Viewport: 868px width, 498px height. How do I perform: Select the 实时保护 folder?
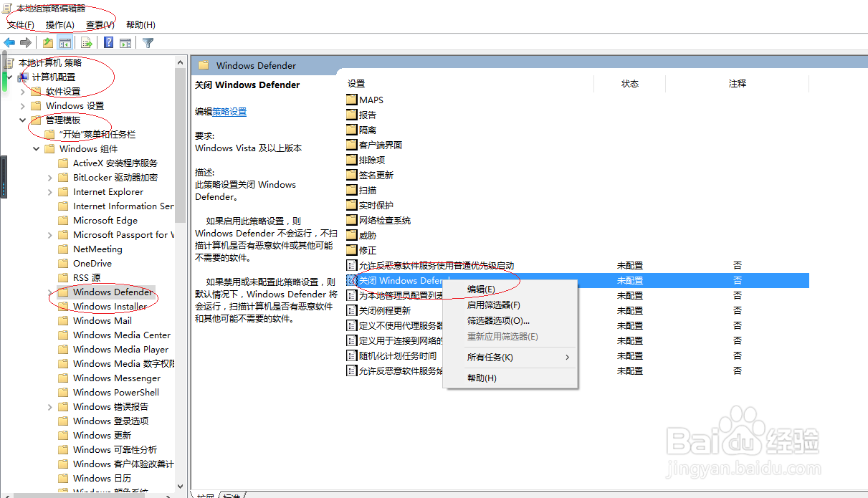coord(370,205)
